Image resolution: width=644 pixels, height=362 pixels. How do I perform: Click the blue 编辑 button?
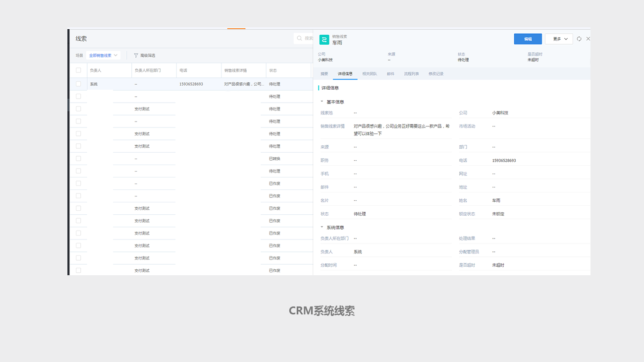(528, 39)
